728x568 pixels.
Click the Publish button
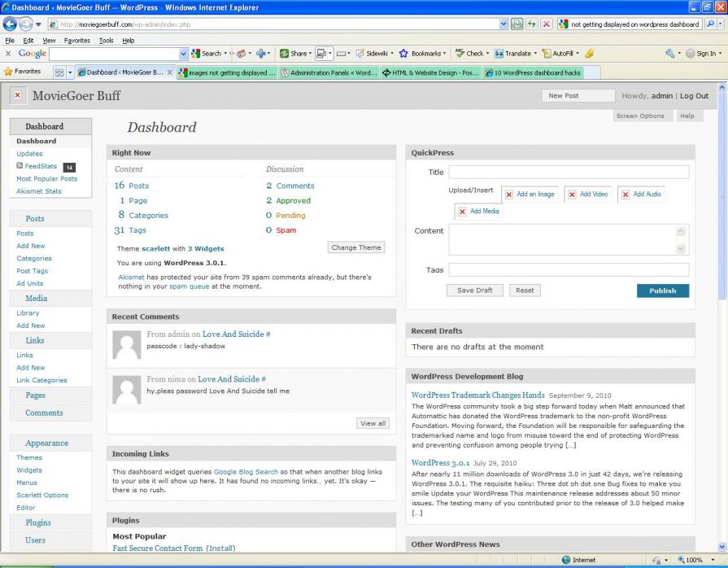(x=663, y=291)
